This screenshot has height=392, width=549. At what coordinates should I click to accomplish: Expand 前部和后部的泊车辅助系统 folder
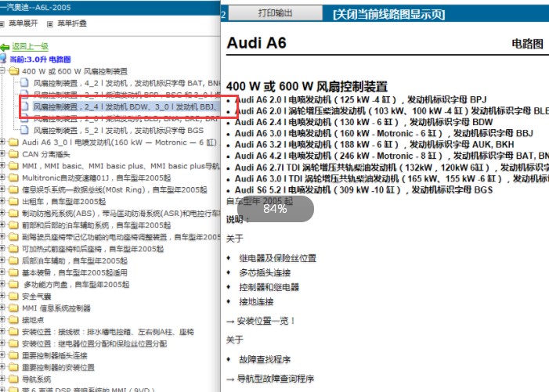click(2, 225)
